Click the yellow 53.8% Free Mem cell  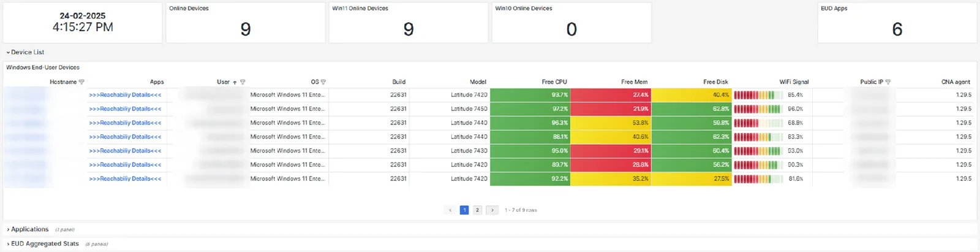[x=611, y=123]
